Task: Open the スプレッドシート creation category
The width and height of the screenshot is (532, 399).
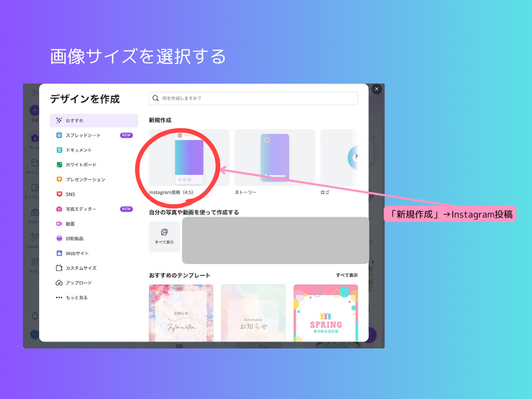Action: (85, 135)
